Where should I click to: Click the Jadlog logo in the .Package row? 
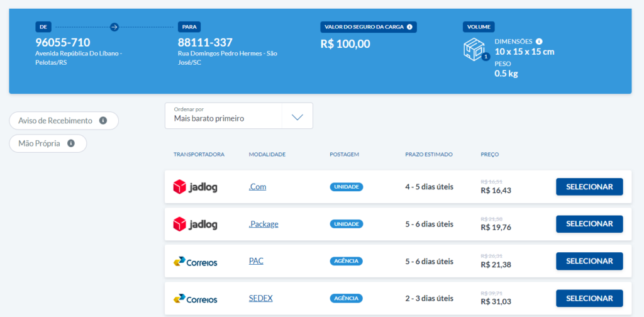[x=195, y=224]
